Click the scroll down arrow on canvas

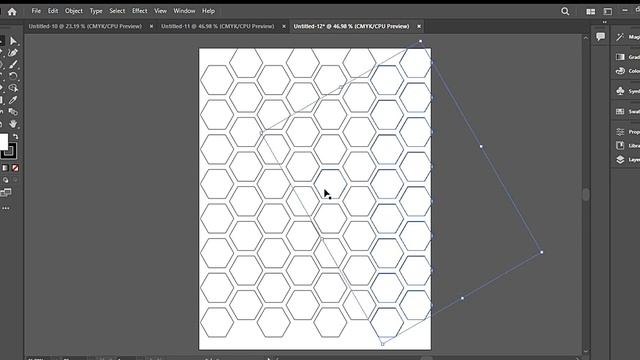click(x=586, y=351)
